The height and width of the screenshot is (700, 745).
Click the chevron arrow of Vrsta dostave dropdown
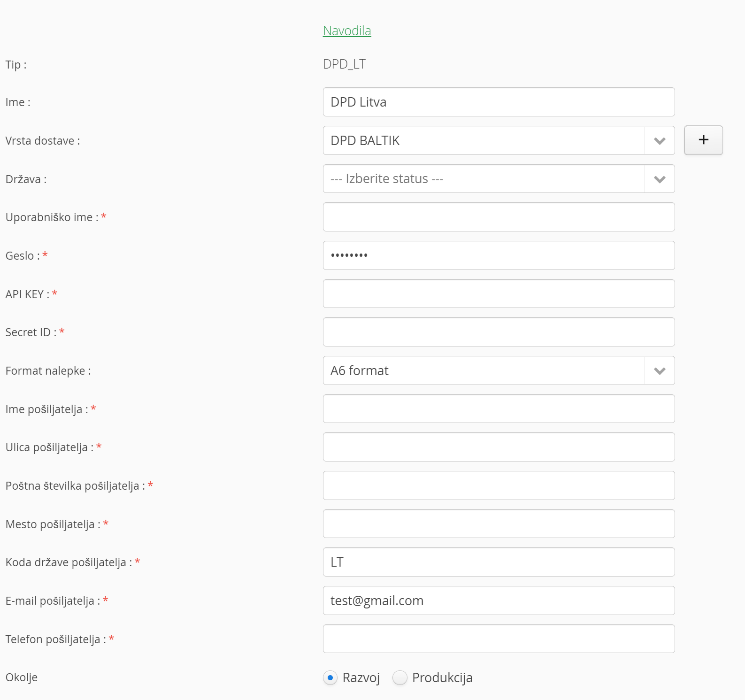click(660, 141)
